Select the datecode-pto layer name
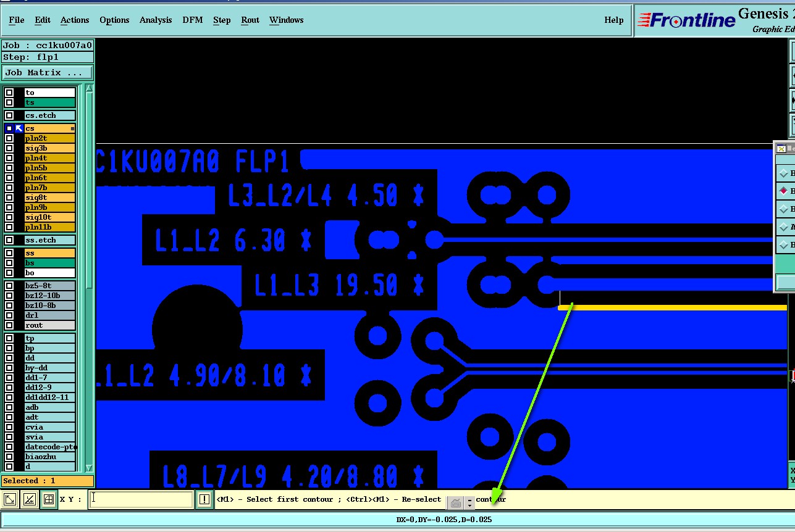 click(49, 447)
